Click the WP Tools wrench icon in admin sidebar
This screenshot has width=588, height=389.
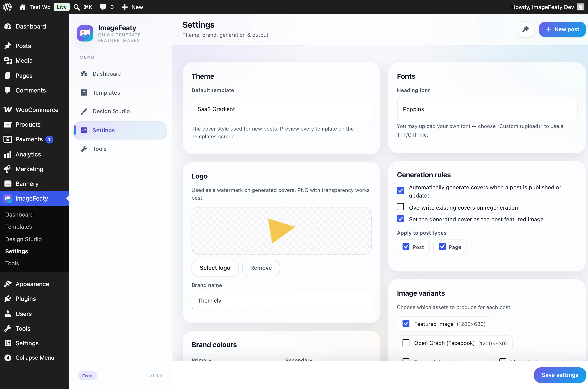8,328
